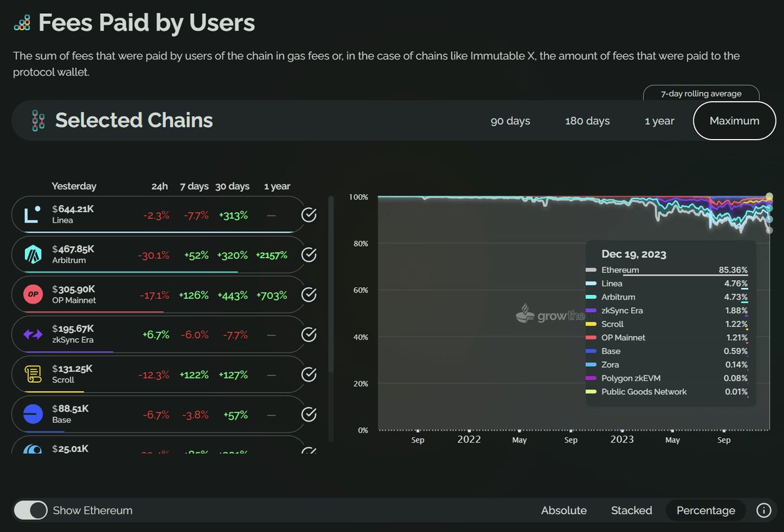Image resolution: width=784 pixels, height=532 pixels.
Task: Click the Dec 19, 2023 tooltip date
Action: click(634, 255)
